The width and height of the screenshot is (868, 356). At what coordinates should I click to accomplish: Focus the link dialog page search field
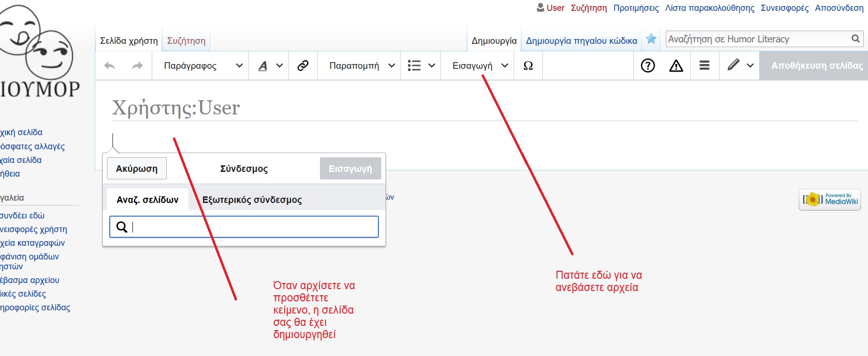[244, 227]
